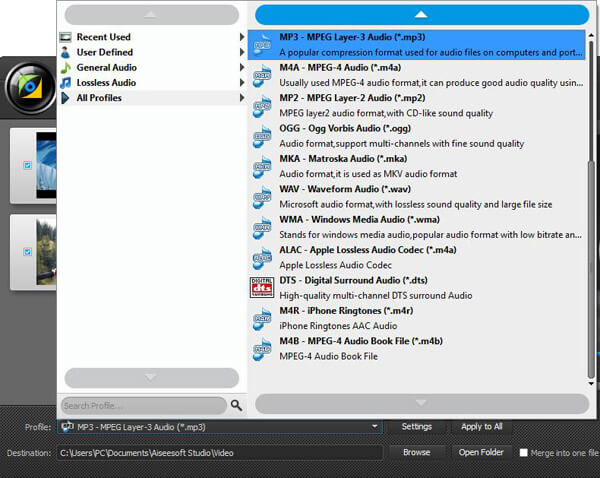The width and height of the screenshot is (600, 478).
Task: Expand the General Audio submenu arrow
Action: coord(241,67)
